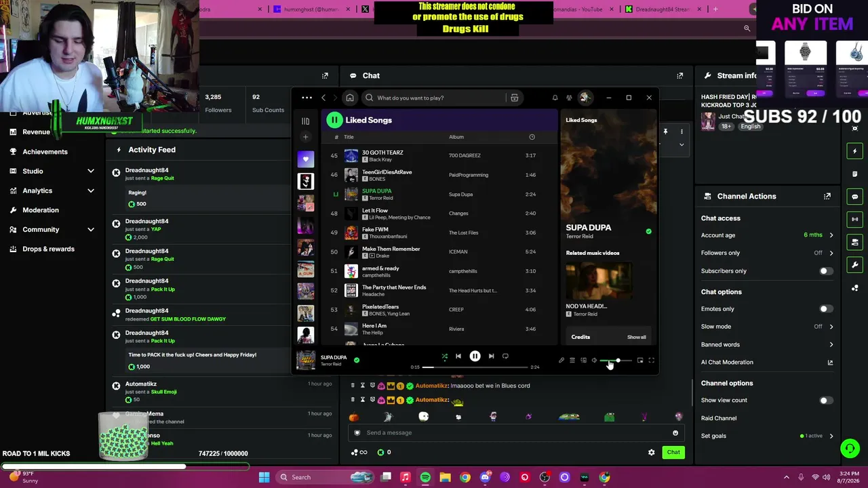868x488 pixels.
Task: Open Spotify Home
Action: coord(350,98)
